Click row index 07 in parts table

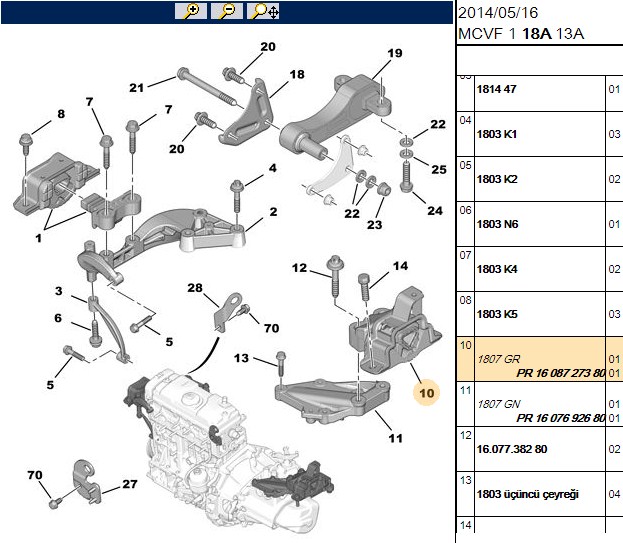(465, 255)
